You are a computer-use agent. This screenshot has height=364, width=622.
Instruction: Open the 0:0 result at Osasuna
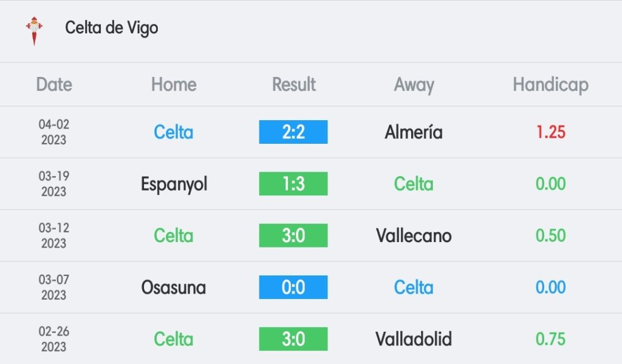(293, 287)
